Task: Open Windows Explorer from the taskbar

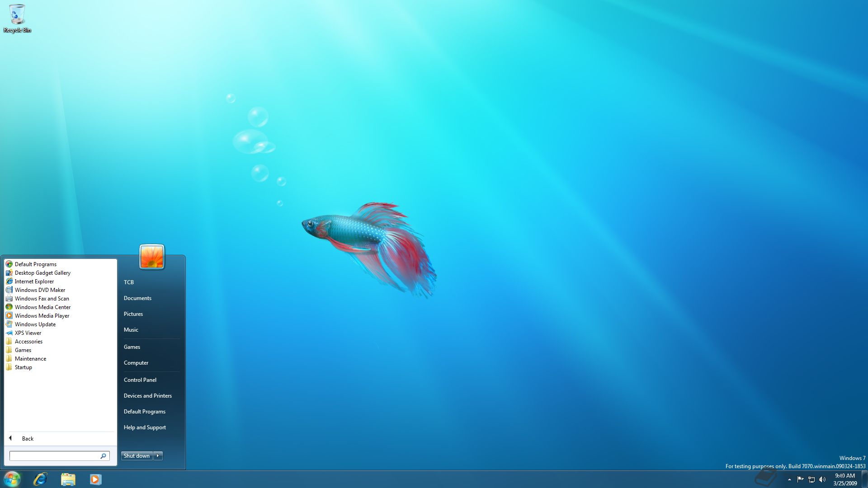Action: tap(68, 479)
